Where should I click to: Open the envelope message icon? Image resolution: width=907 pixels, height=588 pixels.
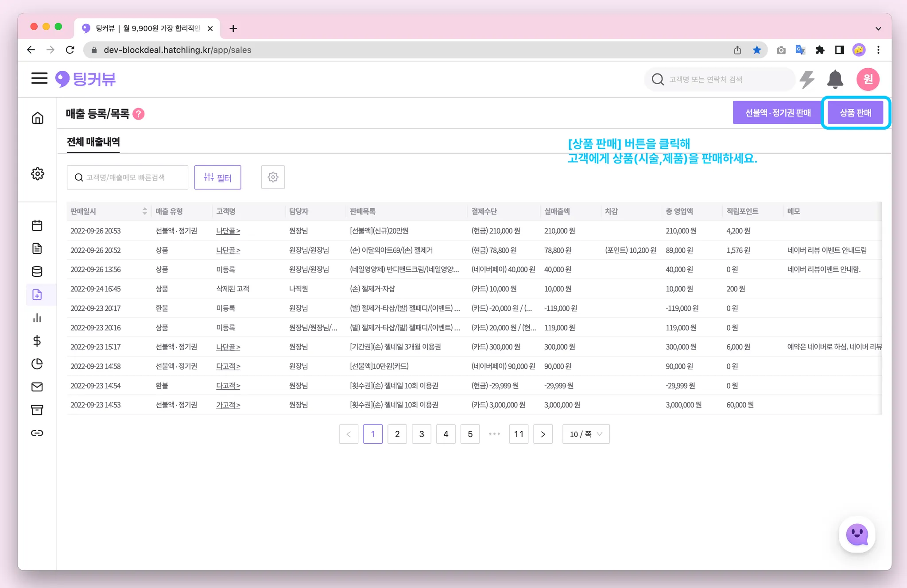pyautogui.click(x=37, y=387)
